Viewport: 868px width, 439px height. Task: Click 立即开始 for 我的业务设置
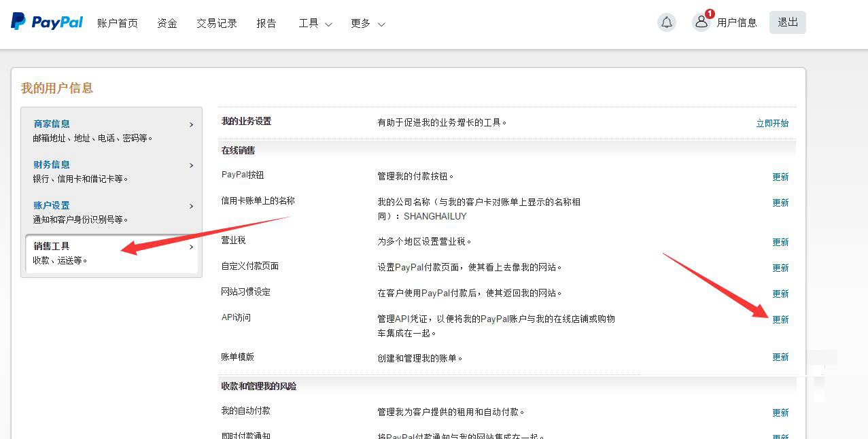coord(772,123)
